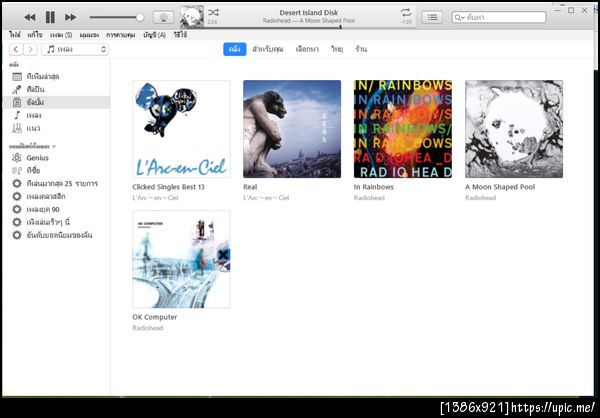Viewport: 600px width, 418px height.
Task: Open A Moon Shaped Pool album cover
Action: pos(514,129)
